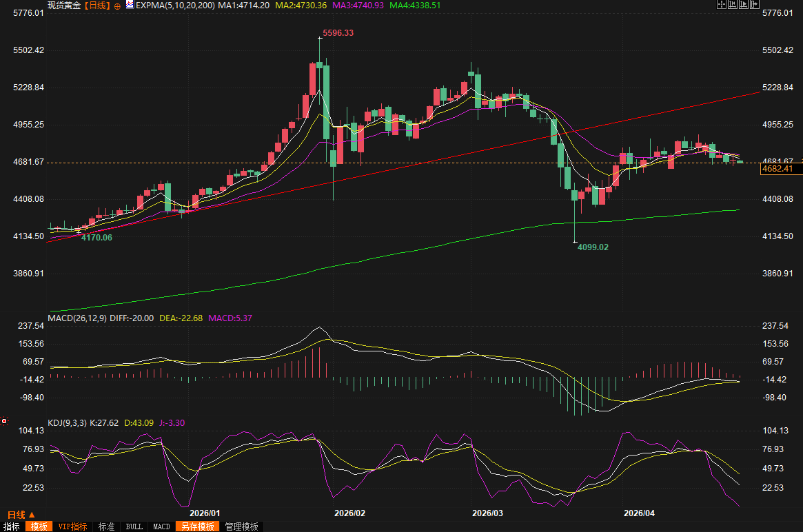Click the 管理模板 manage templates button
Image resolution: width=803 pixels, height=532 pixels.
coord(242,526)
